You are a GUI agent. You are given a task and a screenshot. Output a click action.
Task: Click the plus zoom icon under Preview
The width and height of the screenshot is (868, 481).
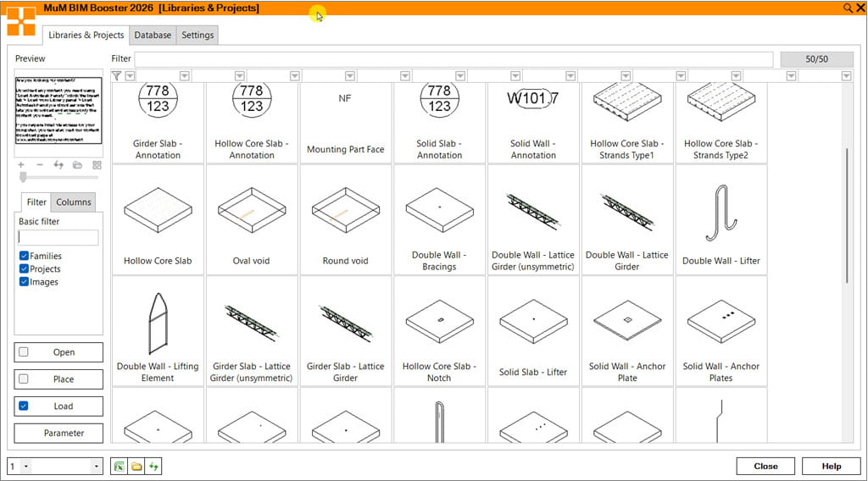20,164
